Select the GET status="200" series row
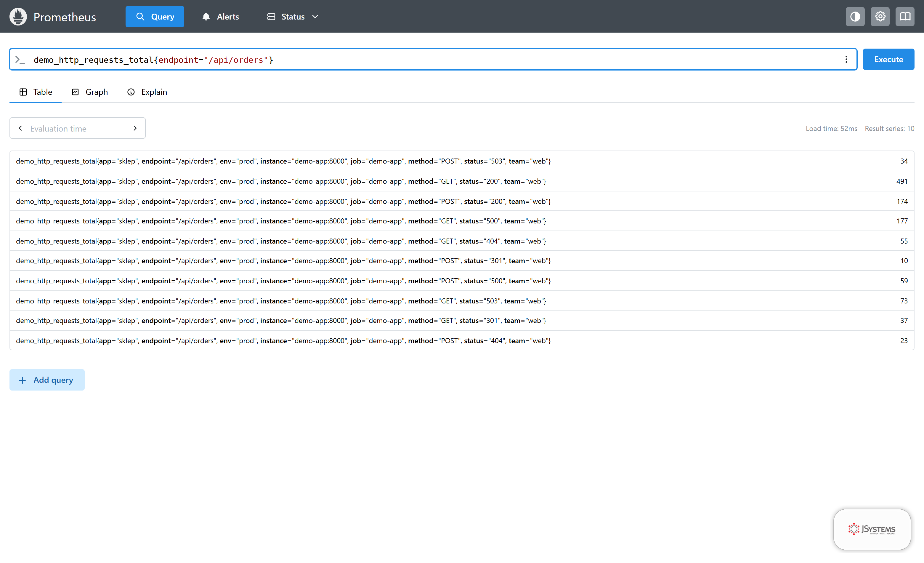This screenshot has width=924, height=563. pyautogui.click(x=462, y=181)
